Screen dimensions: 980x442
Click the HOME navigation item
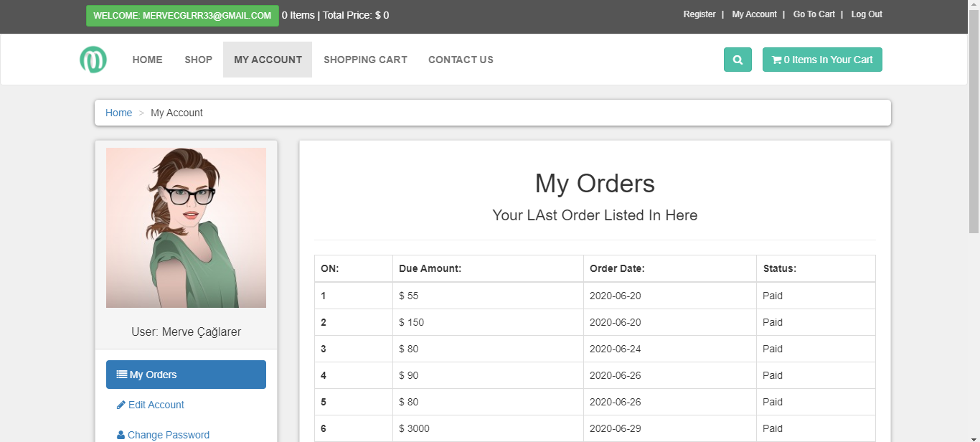147,60
